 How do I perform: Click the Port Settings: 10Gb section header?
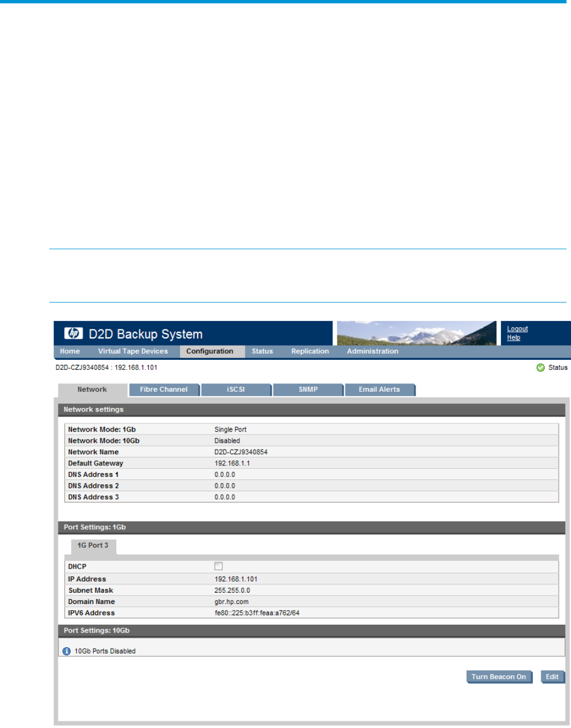tap(312, 631)
